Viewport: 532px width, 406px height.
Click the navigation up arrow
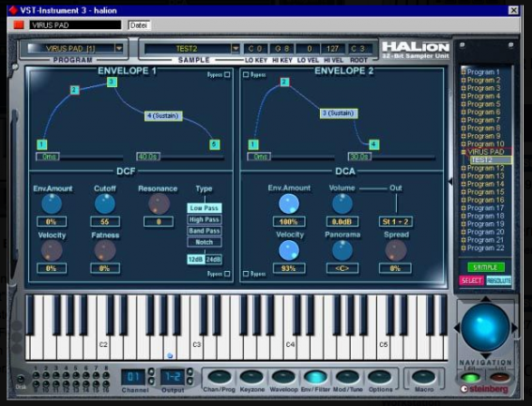485,298
